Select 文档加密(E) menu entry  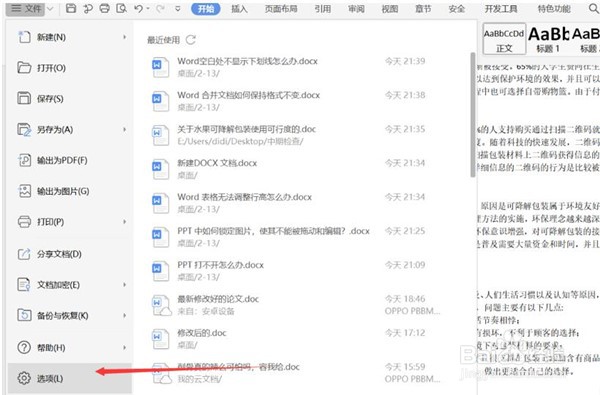(71, 285)
